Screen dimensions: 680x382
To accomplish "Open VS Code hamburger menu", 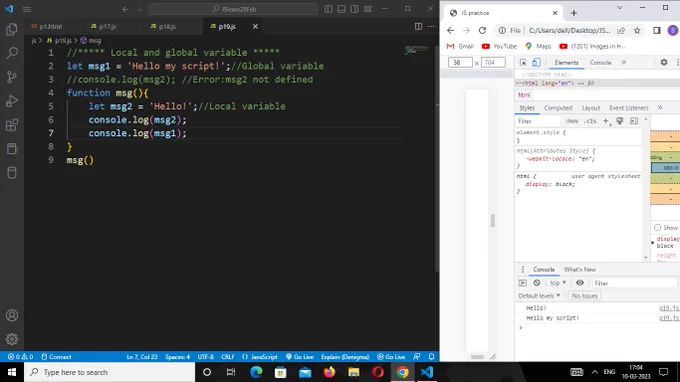I will pos(27,9).
